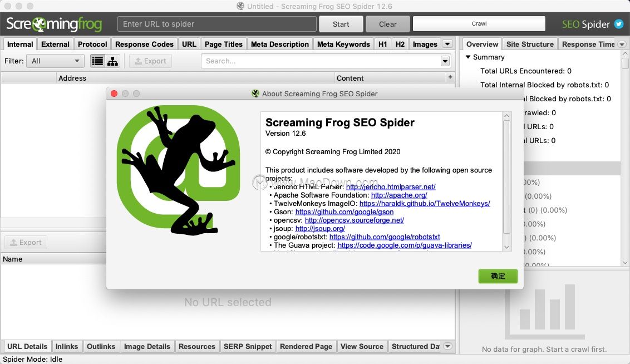Show more bottom tabs overflow arrow

448,346
